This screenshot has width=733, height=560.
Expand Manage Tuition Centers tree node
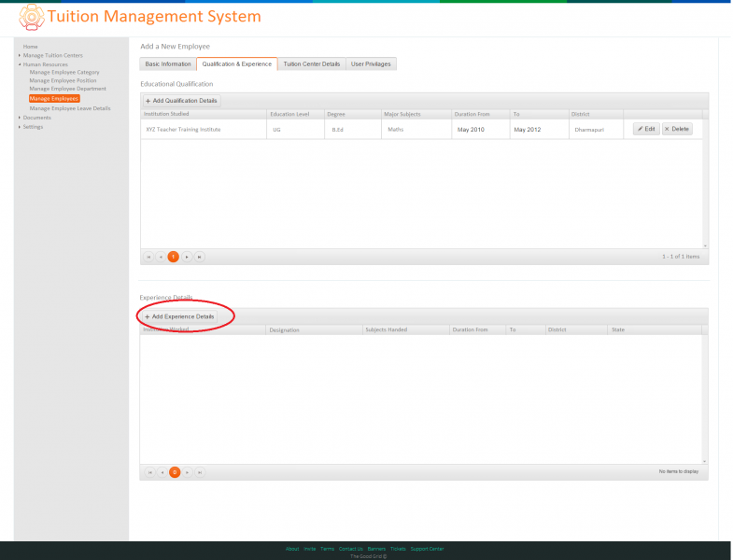[20, 55]
